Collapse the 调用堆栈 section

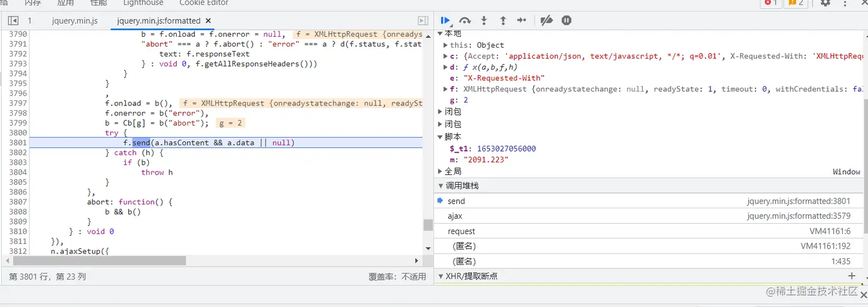tap(441, 186)
